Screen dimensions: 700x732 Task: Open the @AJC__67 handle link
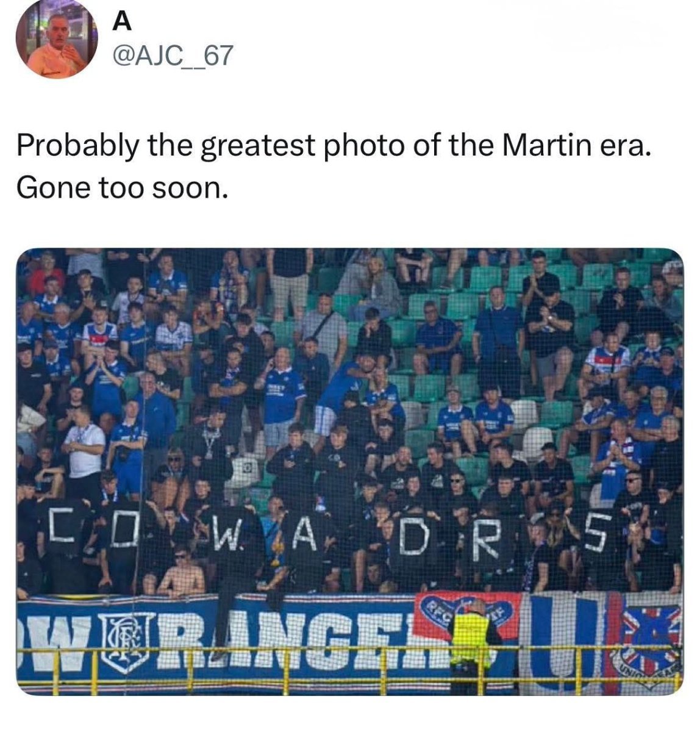tap(172, 56)
